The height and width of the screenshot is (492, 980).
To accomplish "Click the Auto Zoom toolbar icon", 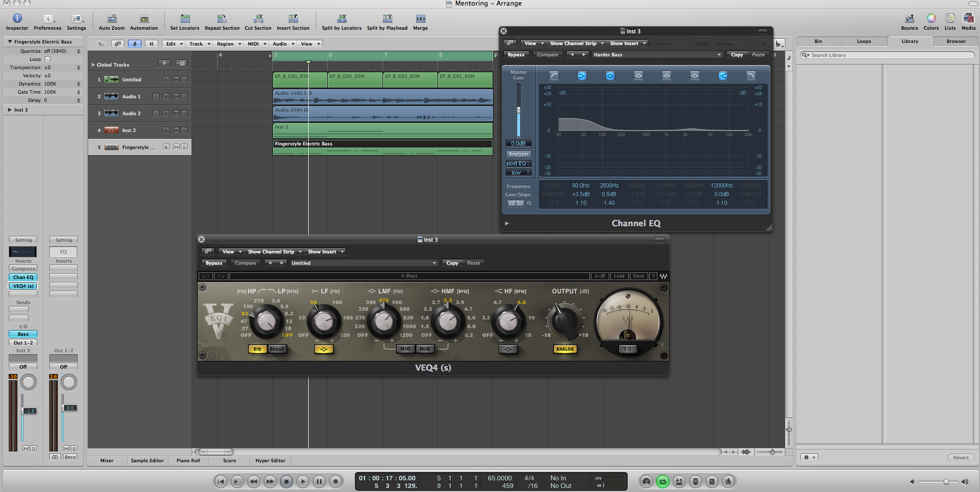I will (x=112, y=19).
